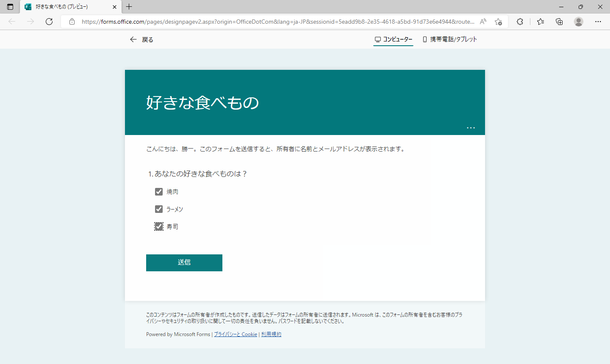Minimize the browser window
This screenshot has height=364, width=610.
point(561,7)
